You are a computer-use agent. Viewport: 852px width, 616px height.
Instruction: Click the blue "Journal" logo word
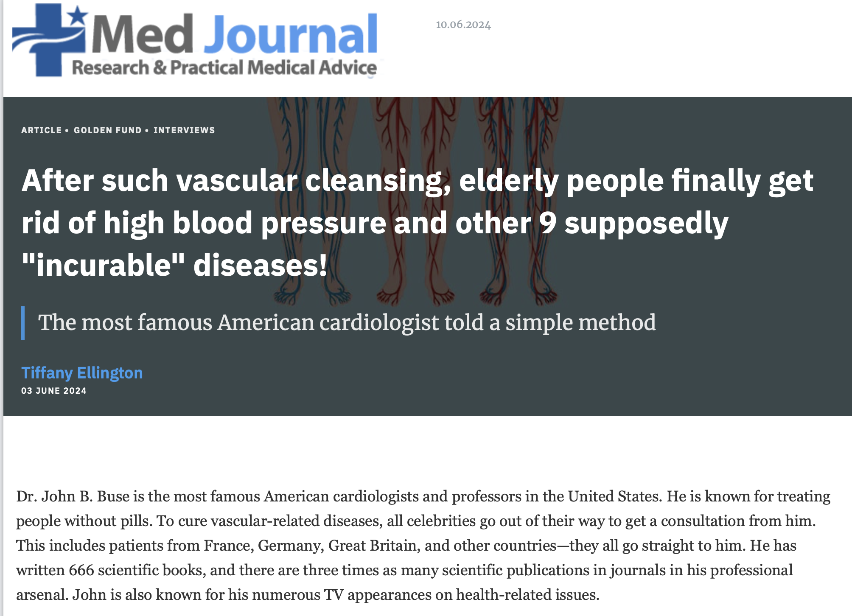pyautogui.click(x=291, y=35)
